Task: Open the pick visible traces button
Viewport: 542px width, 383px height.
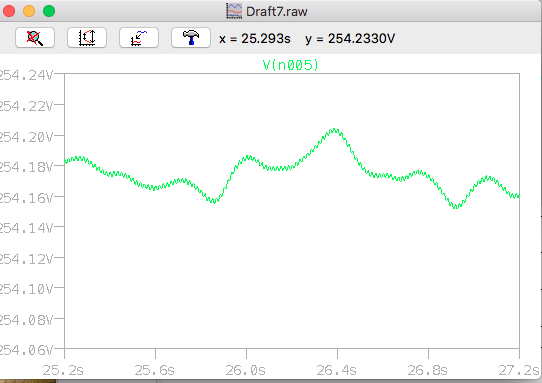Action: tap(139, 38)
